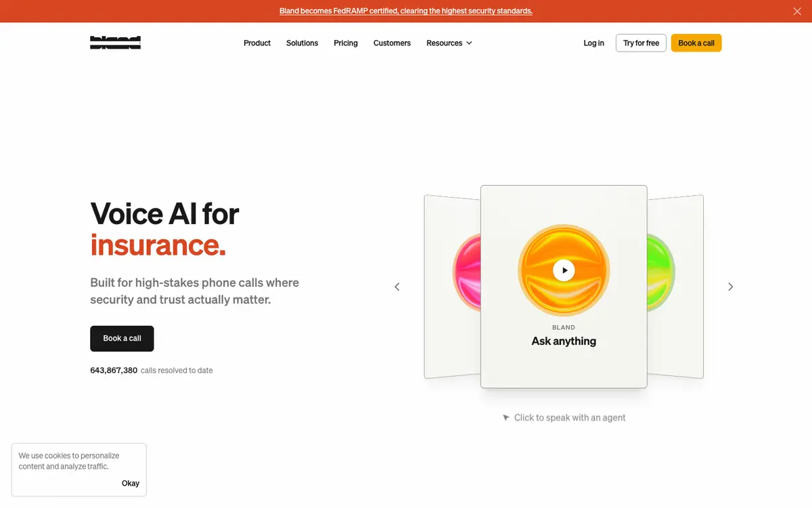This screenshot has height=508, width=812.
Task: Expand the Resources dropdown
Action: [x=449, y=43]
